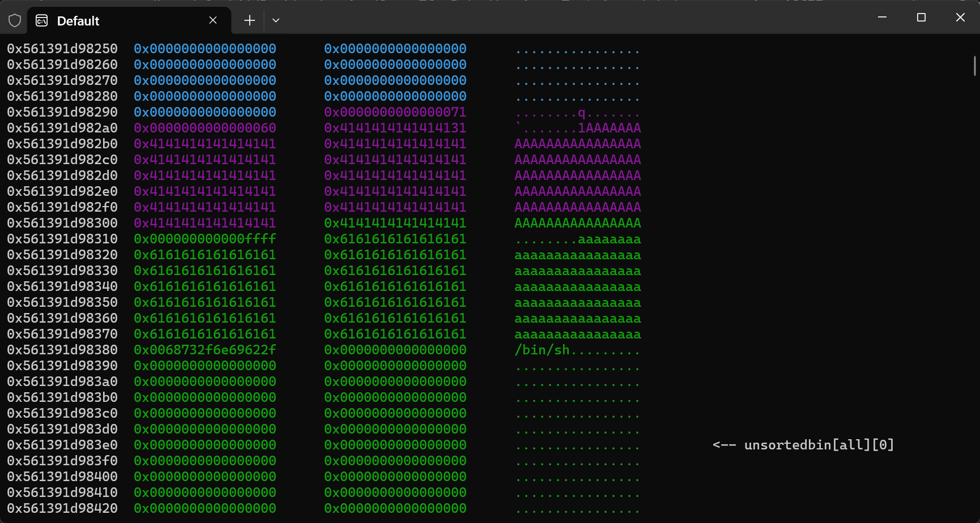This screenshot has width=980, height=523.
Task: Click address 0x561391d98290
Action: [62, 112]
